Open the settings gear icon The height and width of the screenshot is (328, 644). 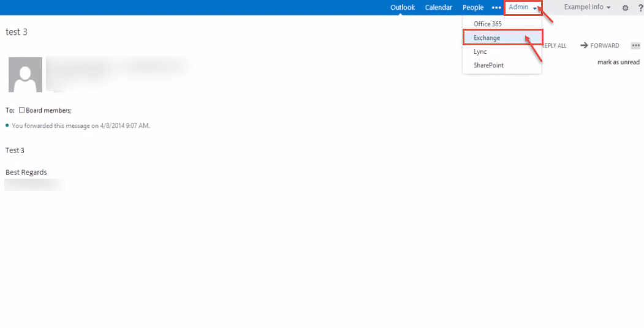click(x=625, y=8)
